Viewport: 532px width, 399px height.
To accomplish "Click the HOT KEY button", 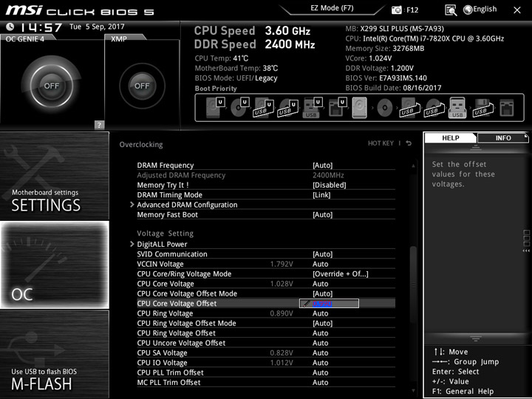I will tap(381, 143).
